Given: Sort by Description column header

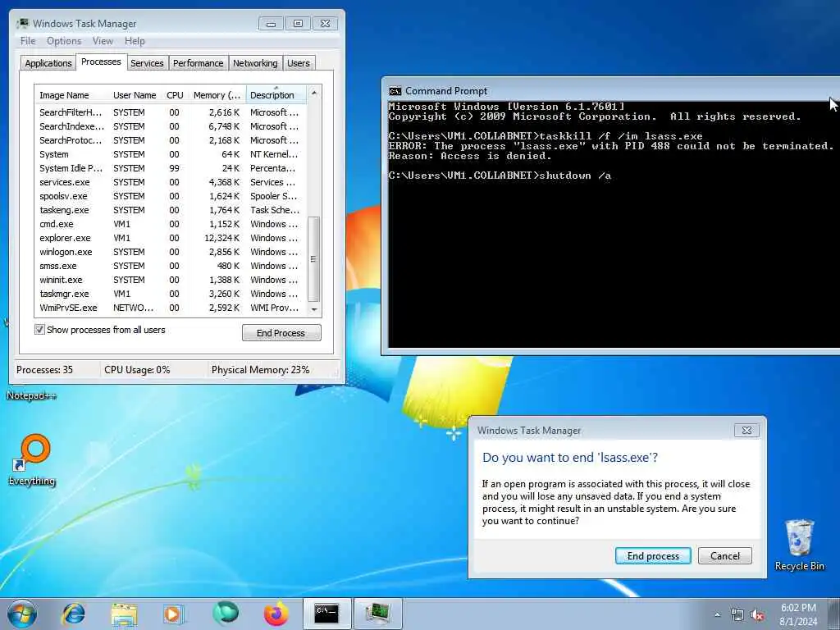Looking at the screenshot, I should (x=276, y=95).
